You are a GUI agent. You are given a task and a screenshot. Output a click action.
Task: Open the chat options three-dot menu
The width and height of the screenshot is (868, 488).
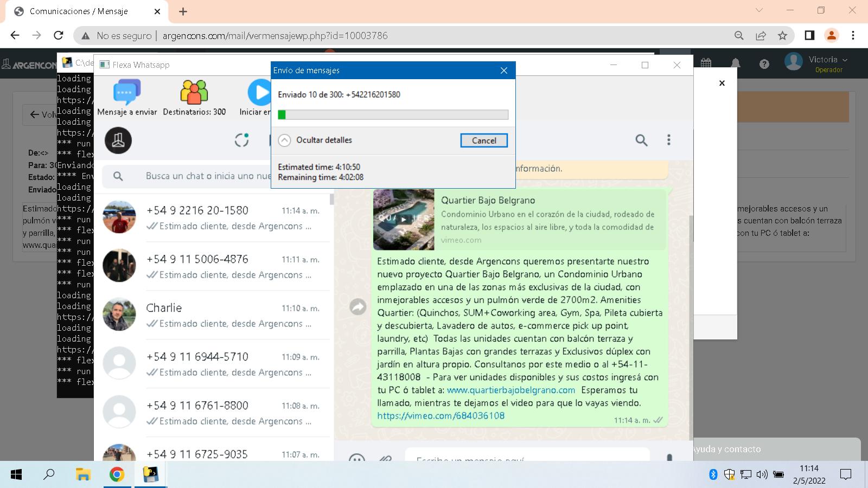[669, 140]
